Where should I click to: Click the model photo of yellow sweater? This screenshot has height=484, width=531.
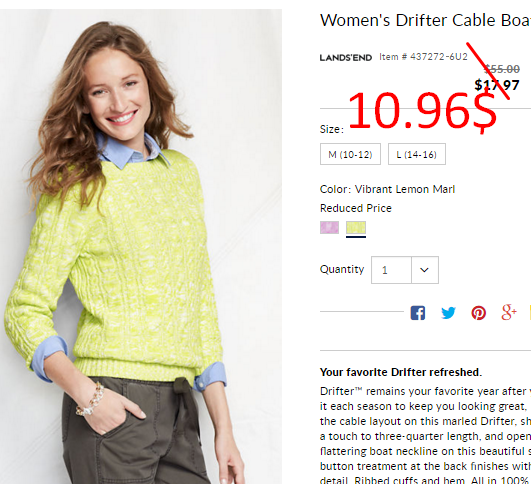(x=141, y=246)
